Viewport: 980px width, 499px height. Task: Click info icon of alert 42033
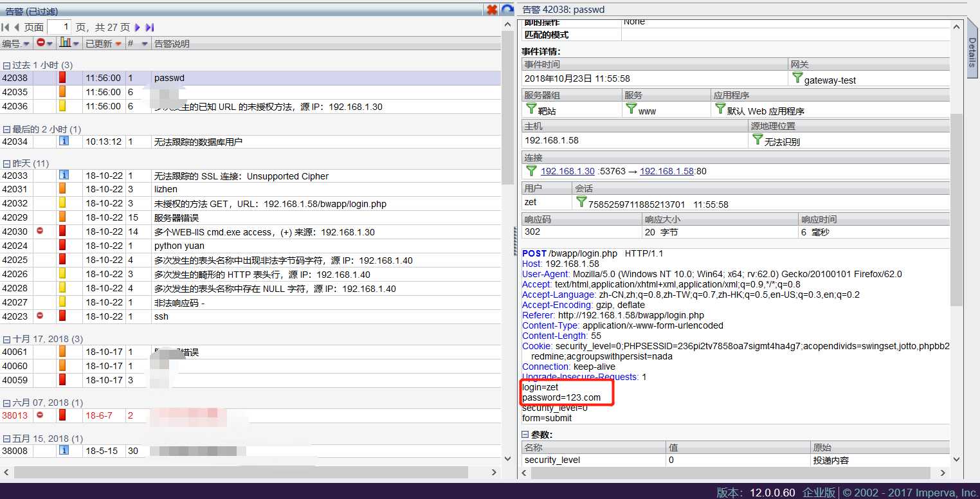(64, 175)
